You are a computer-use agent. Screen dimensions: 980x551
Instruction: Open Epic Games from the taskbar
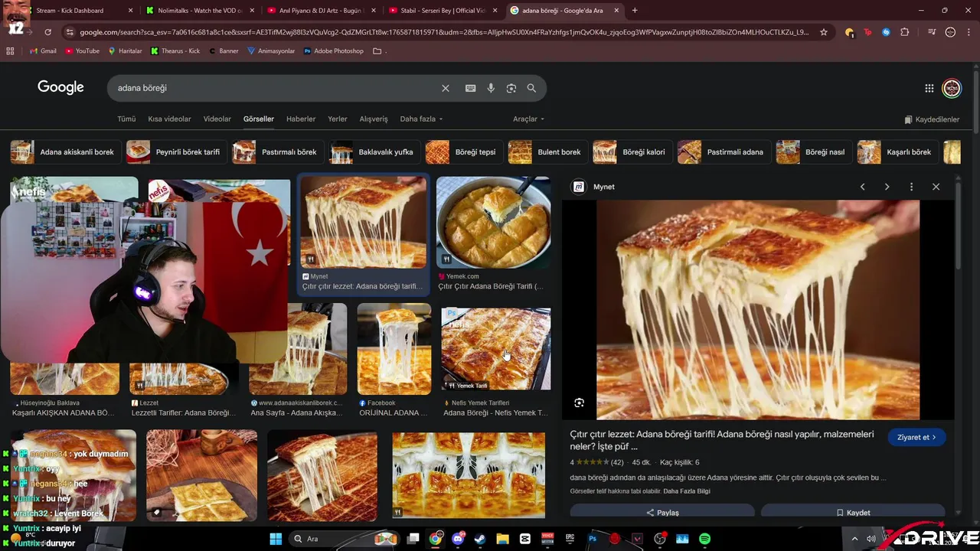[x=570, y=539]
